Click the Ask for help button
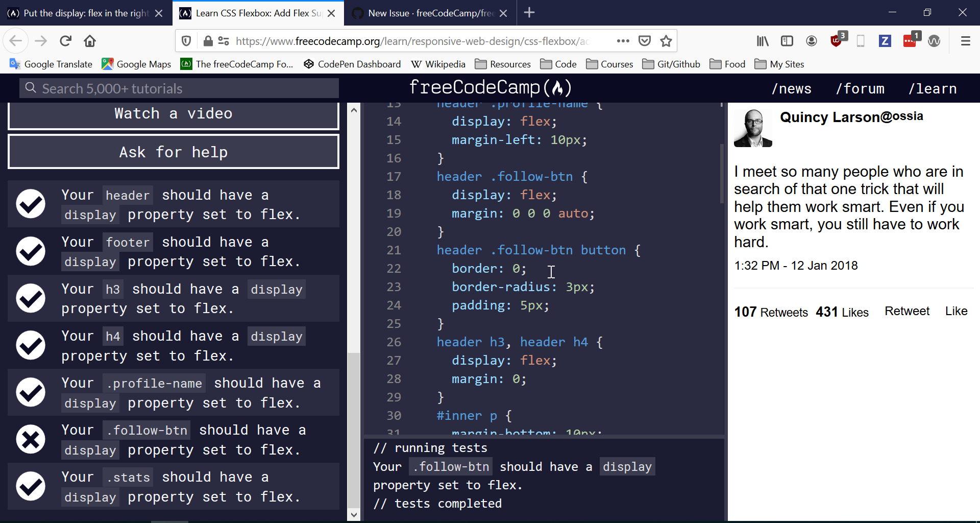The image size is (980, 523). click(173, 152)
